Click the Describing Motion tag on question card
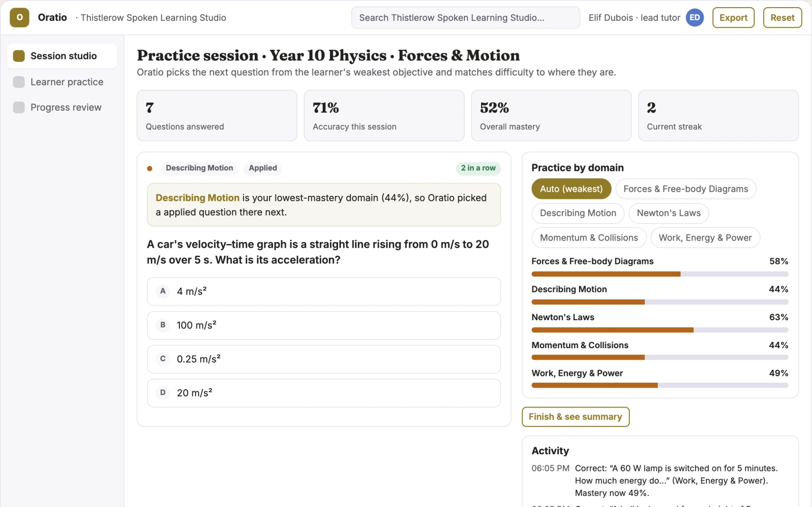Viewport: 812px width, 507px height. [199, 168]
